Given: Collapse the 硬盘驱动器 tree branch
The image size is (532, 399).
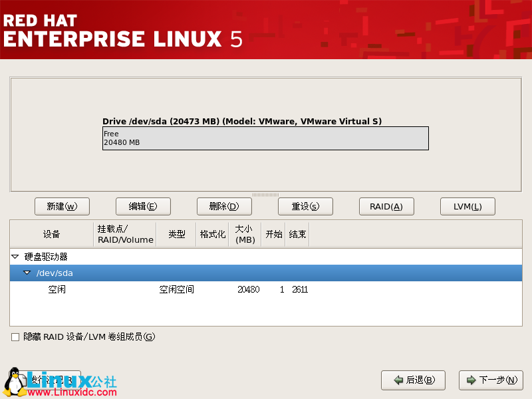Looking at the screenshot, I should click(x=15, y=256).
